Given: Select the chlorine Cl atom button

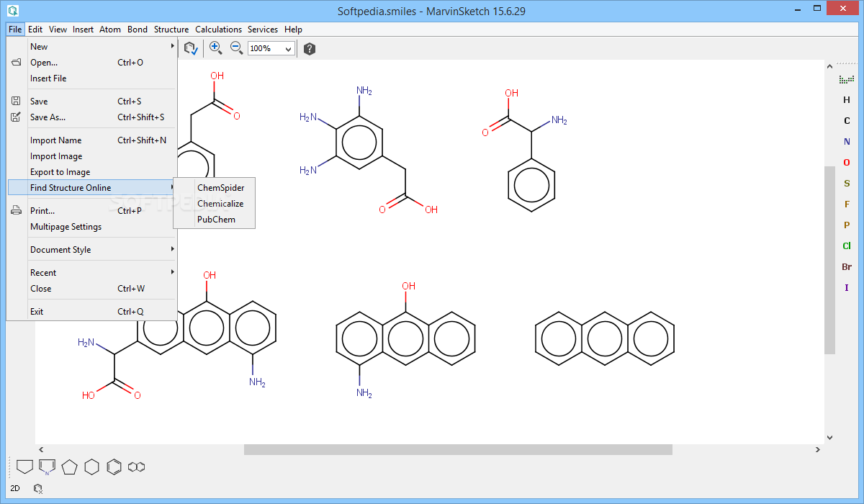Looking at the screenshot, I should pos(847,246).
